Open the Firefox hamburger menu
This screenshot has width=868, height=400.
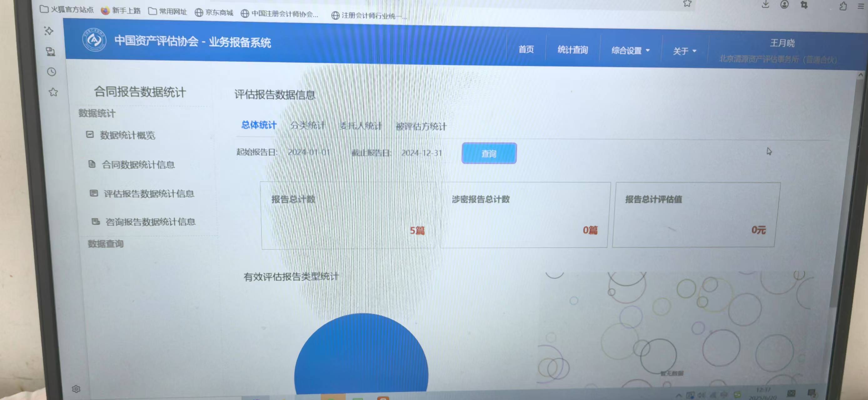point(861,6)
